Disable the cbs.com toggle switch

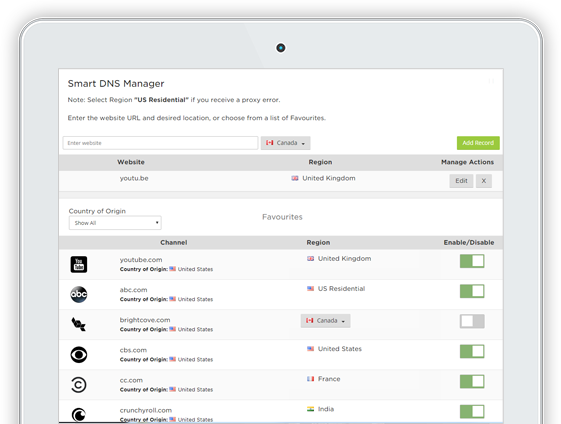point(472,351)
